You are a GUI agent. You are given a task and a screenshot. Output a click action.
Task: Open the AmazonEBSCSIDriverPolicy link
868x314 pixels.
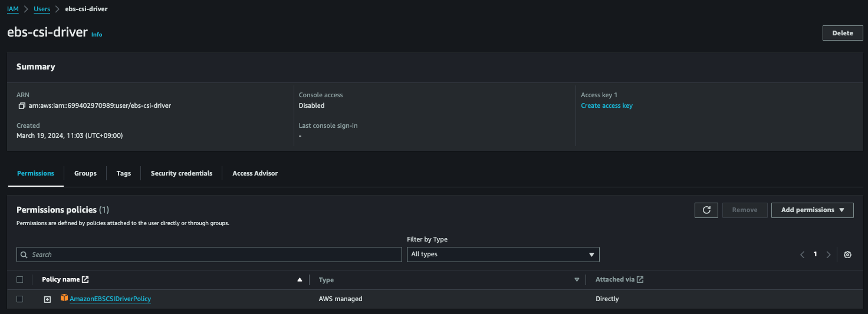tap(110, 299)
